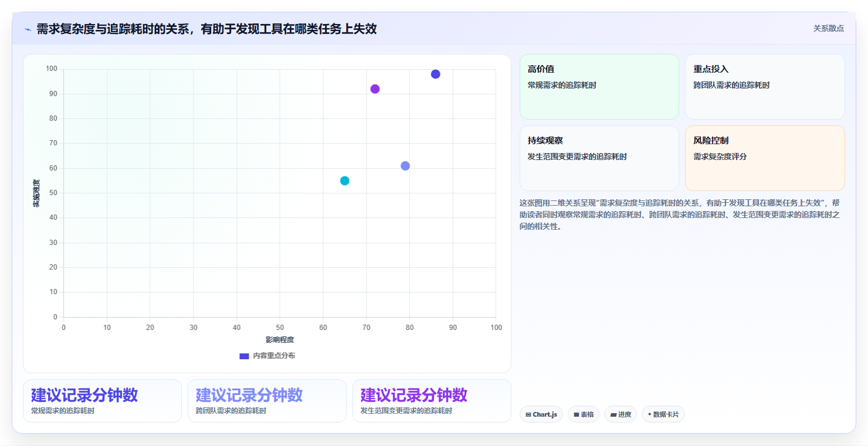Click the lightning icon beside the page title
The width and height of the screenshot is (868, 446).
[28, 29]
